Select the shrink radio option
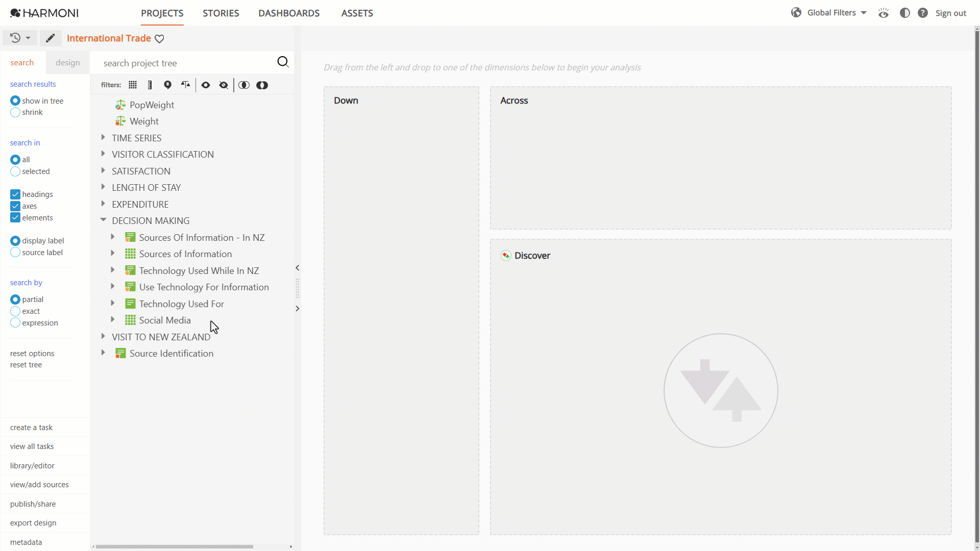 15,112
